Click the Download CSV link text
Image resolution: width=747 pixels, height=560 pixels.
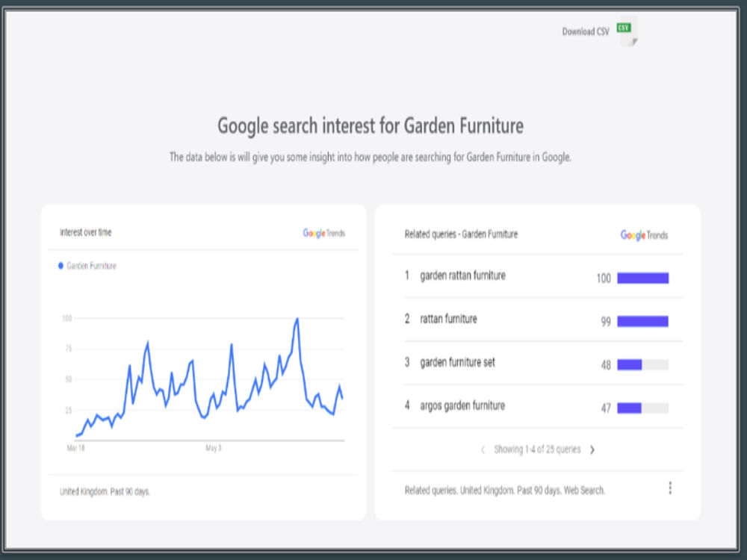click(586, 32)
